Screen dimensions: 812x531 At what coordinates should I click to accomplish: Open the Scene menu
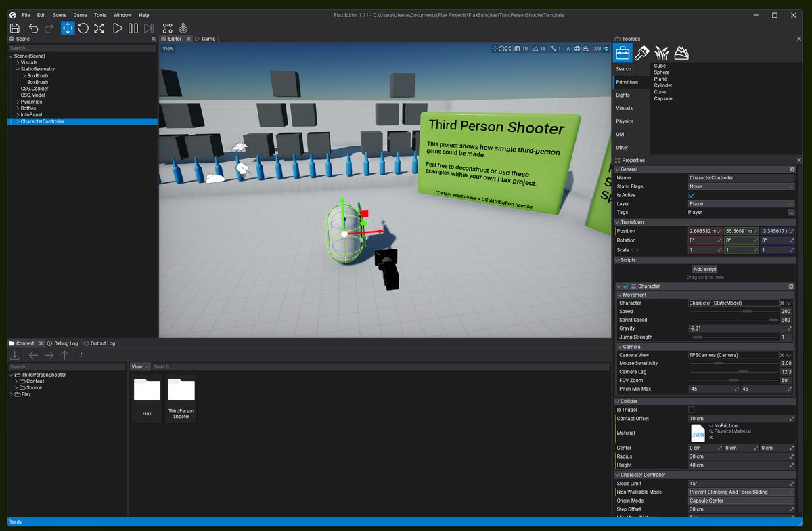click(x=60, y=15)
